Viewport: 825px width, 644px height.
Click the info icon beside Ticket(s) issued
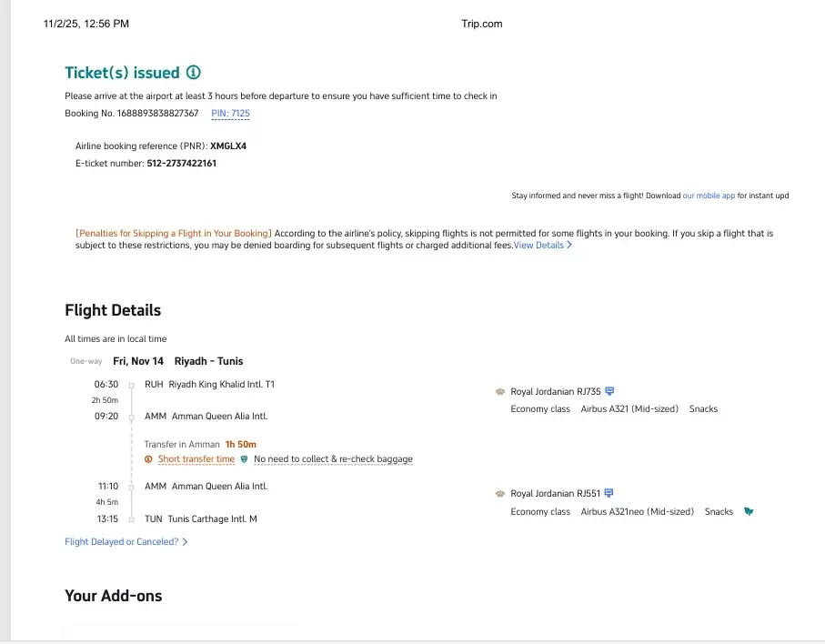(193, 73)
